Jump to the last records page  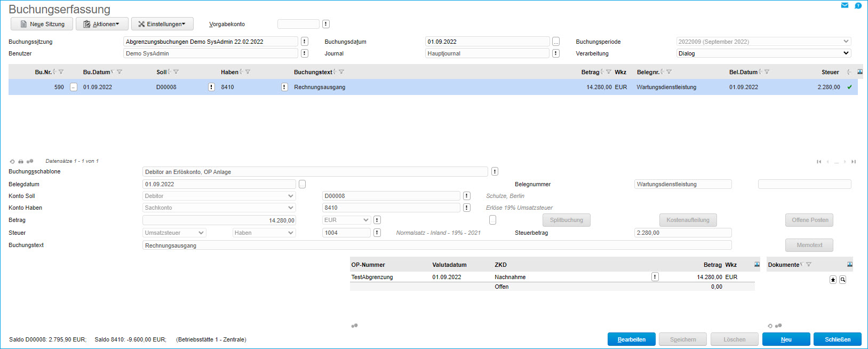[854, 162]
